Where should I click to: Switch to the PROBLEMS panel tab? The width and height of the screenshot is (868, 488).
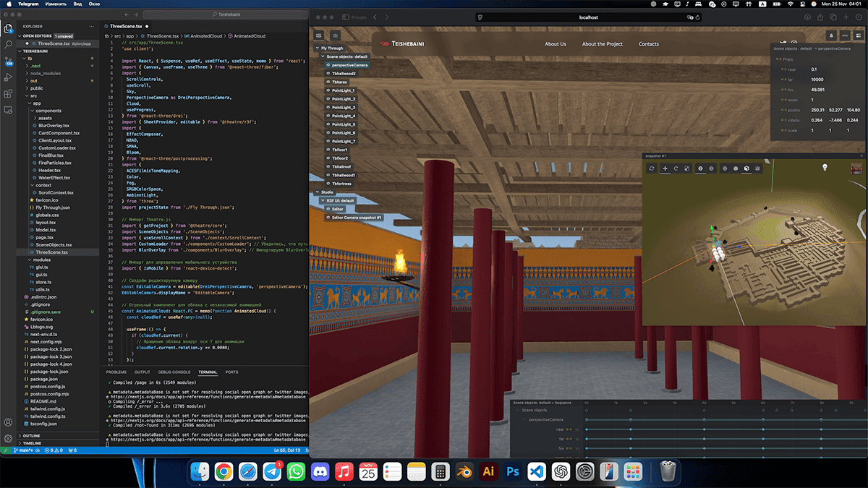116,372
